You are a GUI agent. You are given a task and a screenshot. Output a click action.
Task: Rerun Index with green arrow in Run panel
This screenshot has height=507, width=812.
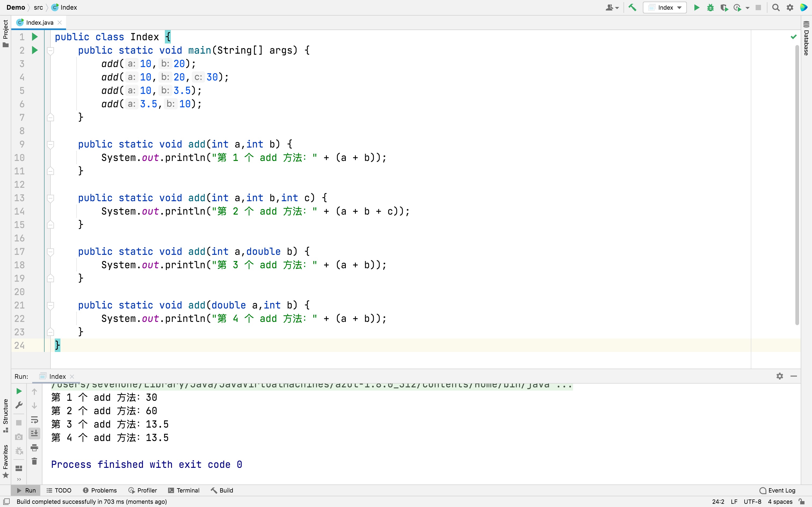pos(19,391)
